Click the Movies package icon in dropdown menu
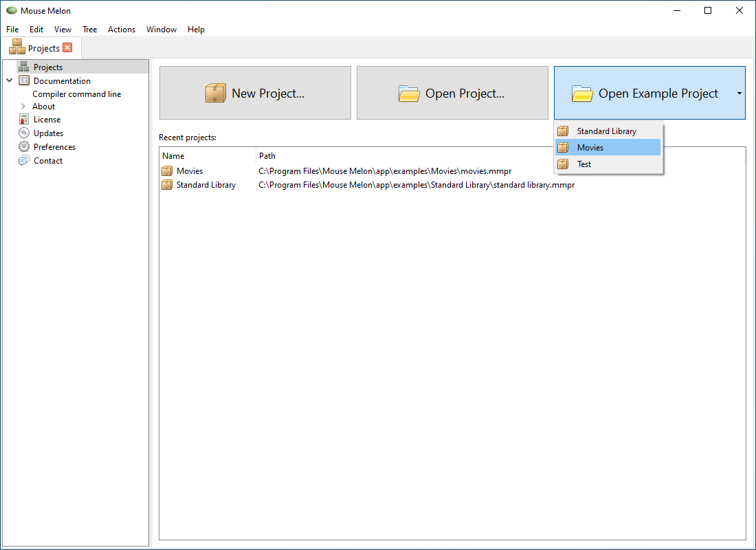The height and width of the screenshot is (550, 756). click(x=563, y=148)
